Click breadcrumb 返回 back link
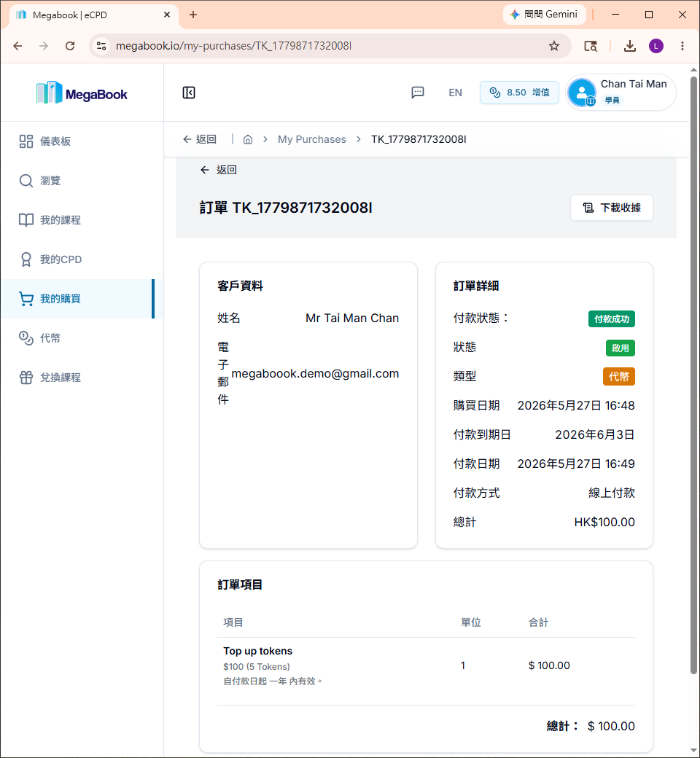Screen dimensions: 700x758 pyautogui.click(x=200, y=139)
